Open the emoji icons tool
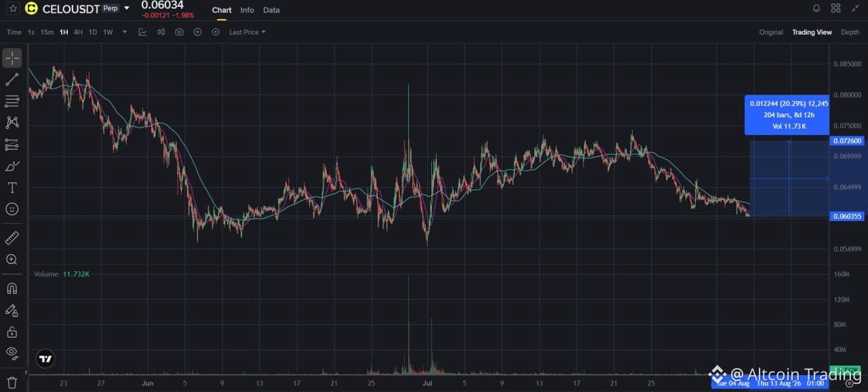This screenshot has width=868, height=392. tap(12, 209)
